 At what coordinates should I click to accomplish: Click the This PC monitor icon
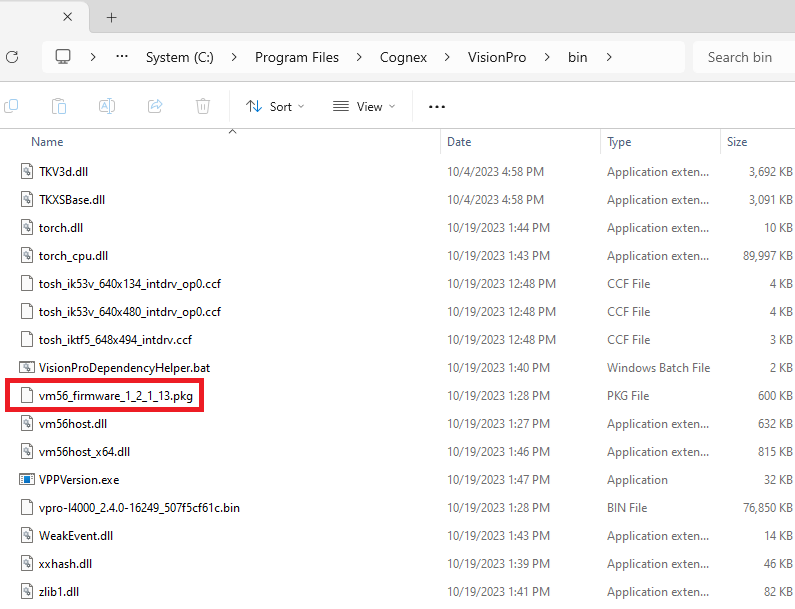64,57
